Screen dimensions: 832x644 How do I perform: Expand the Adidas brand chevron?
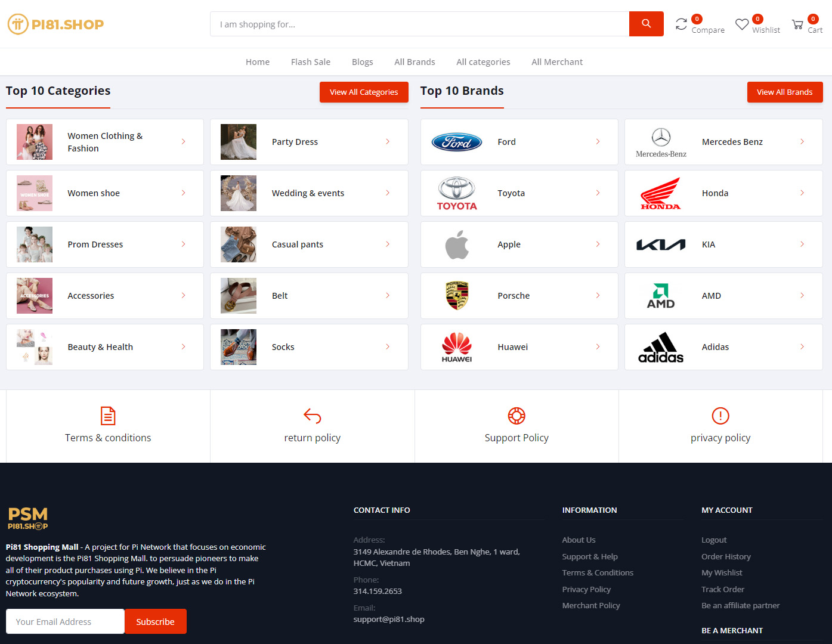(x=802, y=347)
